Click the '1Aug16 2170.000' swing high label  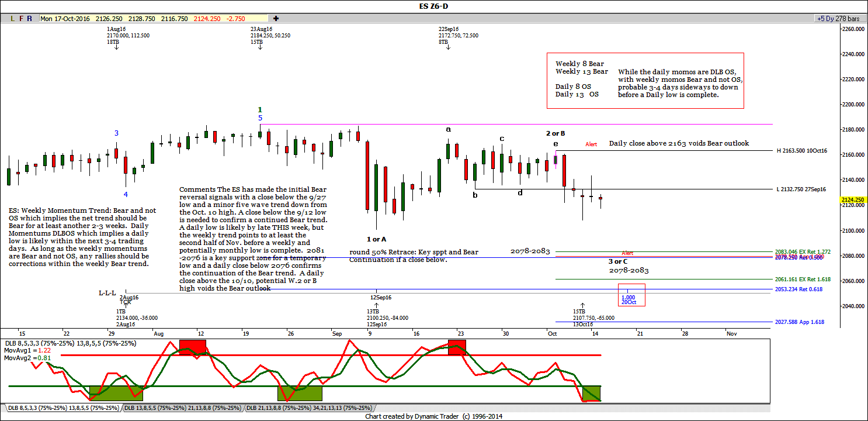128,35
